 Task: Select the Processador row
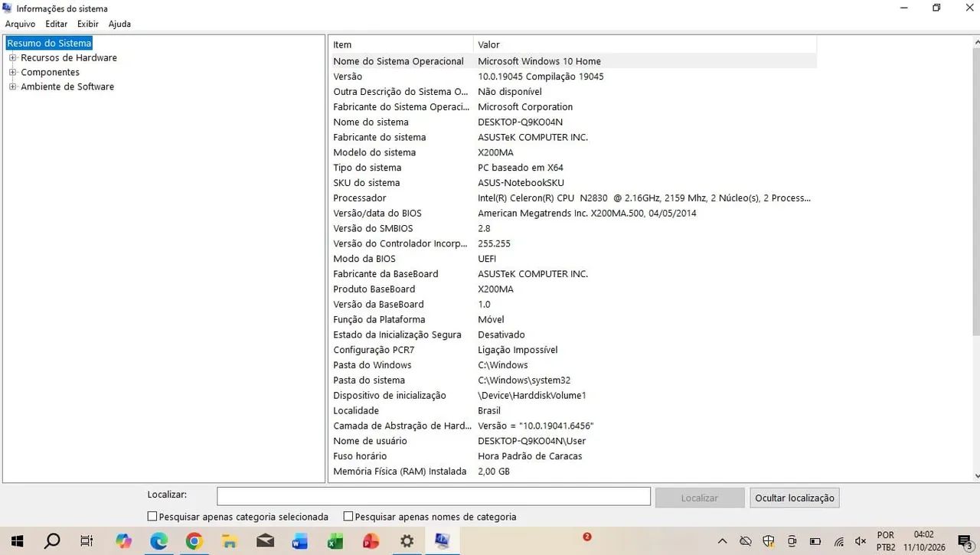point(573,198)
